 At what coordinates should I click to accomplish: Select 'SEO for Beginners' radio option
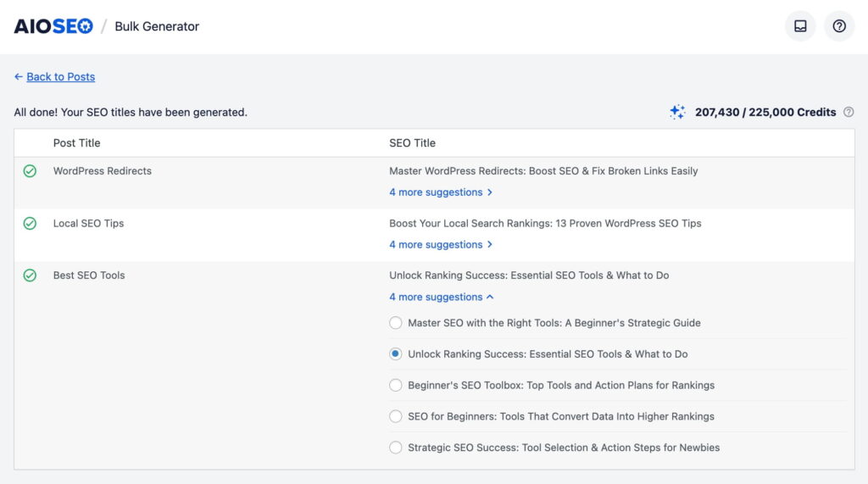pyautogui.click(x=396, y=416)
